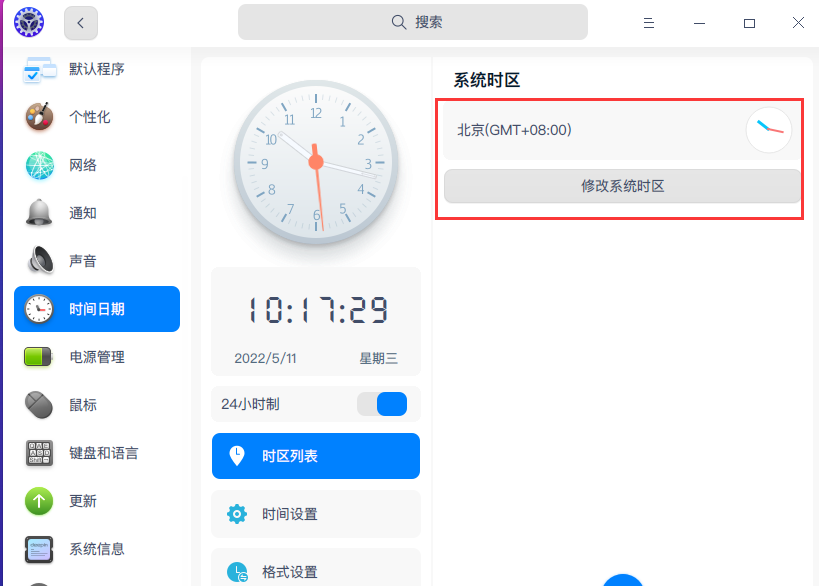Open 鼠标 settings
819x586 pixels.
pos(97,405)
